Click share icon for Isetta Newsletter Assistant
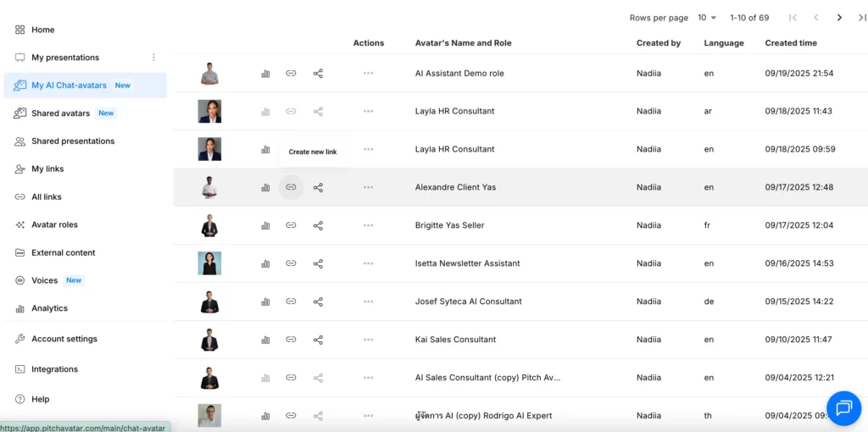868x432 pixels. click(318, 263)
